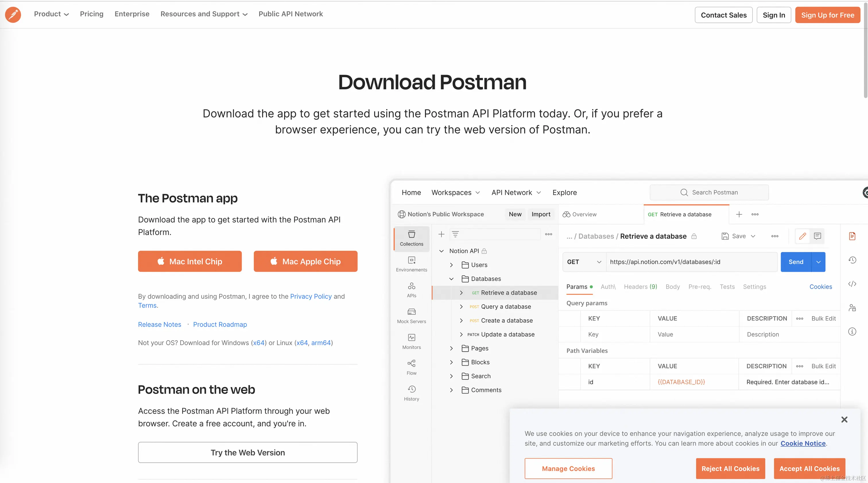Open Send button dropdown arrow
Viewport: 868px width, 483px height.
click(818, 262)
